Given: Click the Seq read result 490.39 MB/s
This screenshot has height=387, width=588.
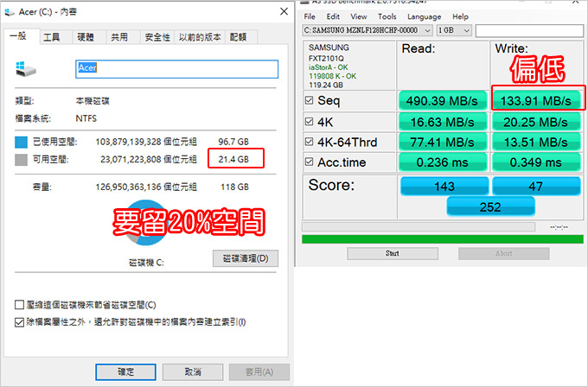Looking at the screenshot, I should point(443,101).
